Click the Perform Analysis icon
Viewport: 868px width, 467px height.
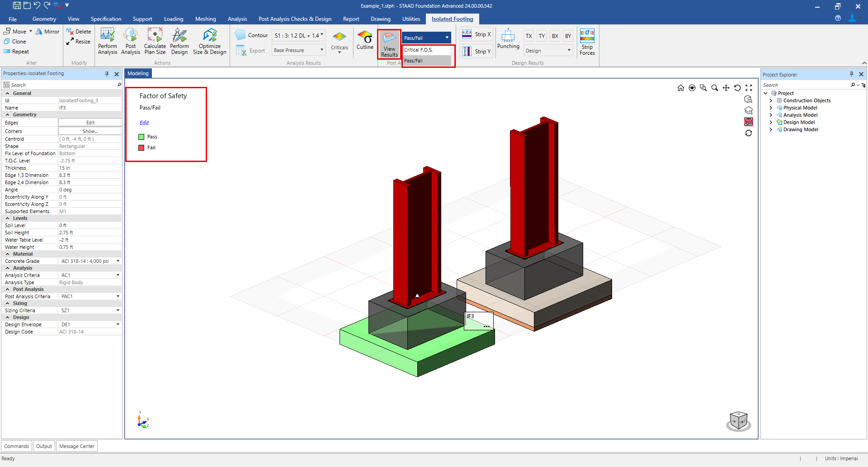pos(107,41)
